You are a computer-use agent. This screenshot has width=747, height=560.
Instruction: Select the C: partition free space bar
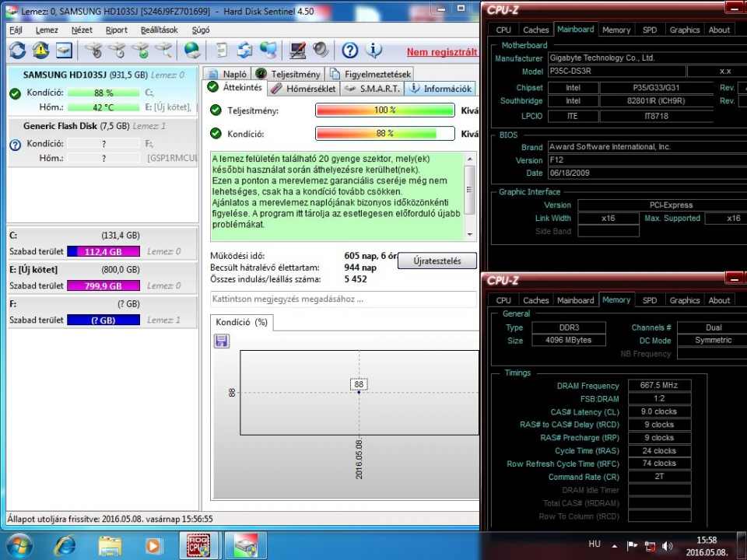click(103, 251)
